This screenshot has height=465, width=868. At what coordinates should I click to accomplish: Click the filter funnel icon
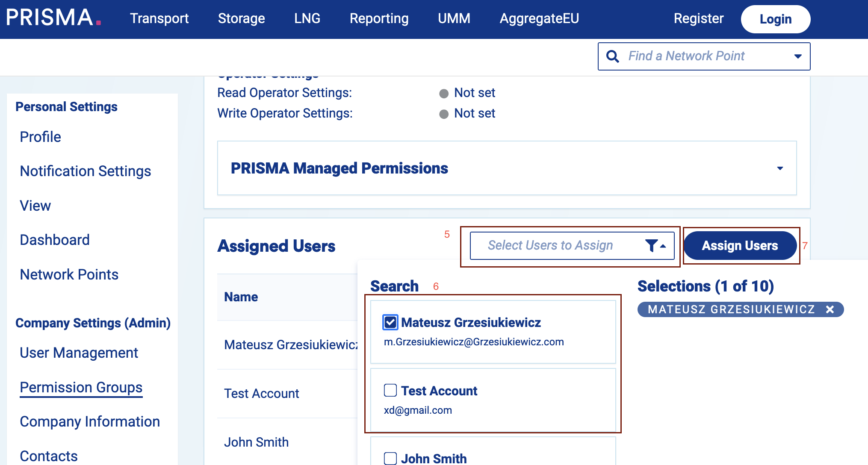point(652,245)
